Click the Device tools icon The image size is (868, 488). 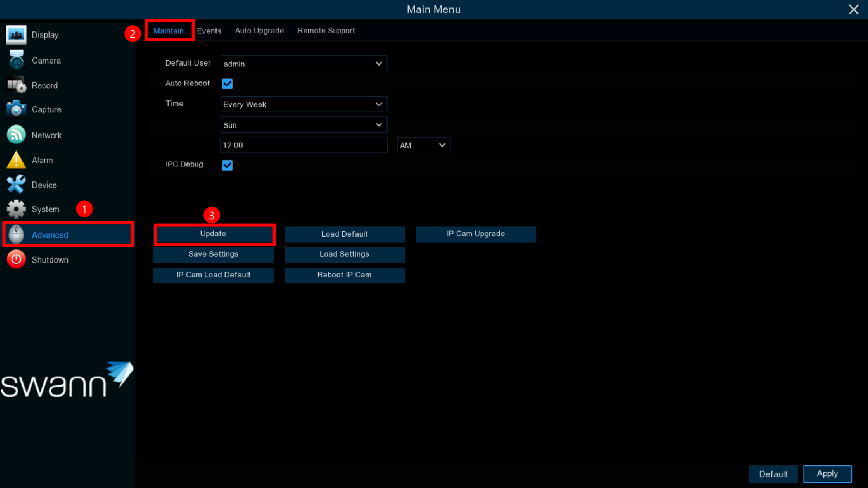tap(16, 184)
